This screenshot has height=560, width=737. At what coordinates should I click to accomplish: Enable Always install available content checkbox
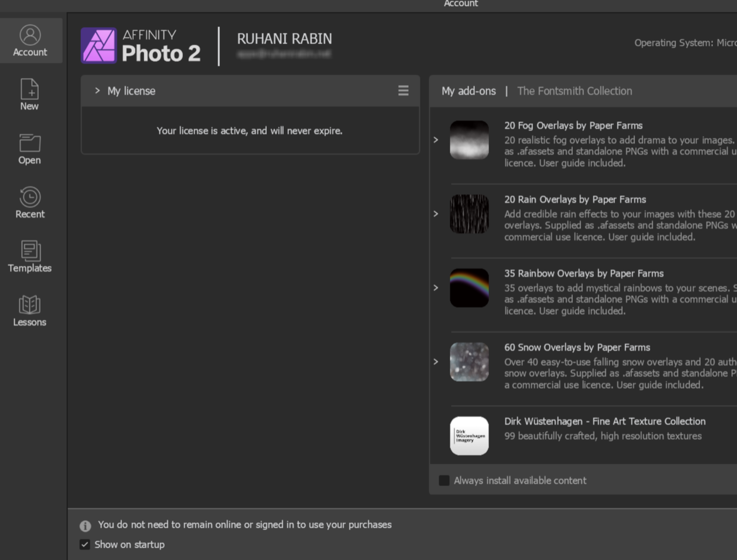click(444, 481)
